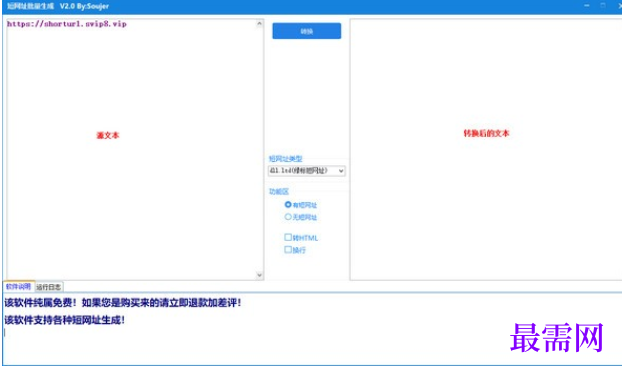
Task: Maximize the window
Action: click(x=603, y=6)
